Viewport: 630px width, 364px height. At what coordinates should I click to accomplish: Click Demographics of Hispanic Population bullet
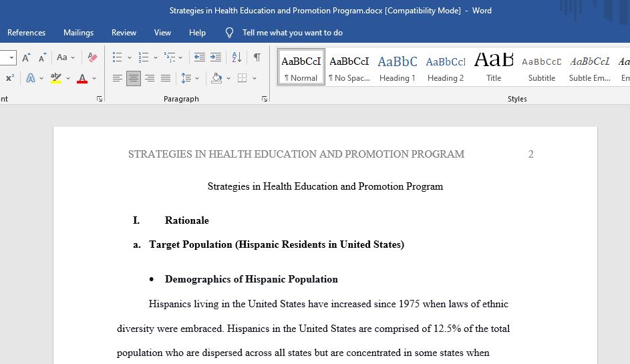pyautogui.click(x=251, y=279)
